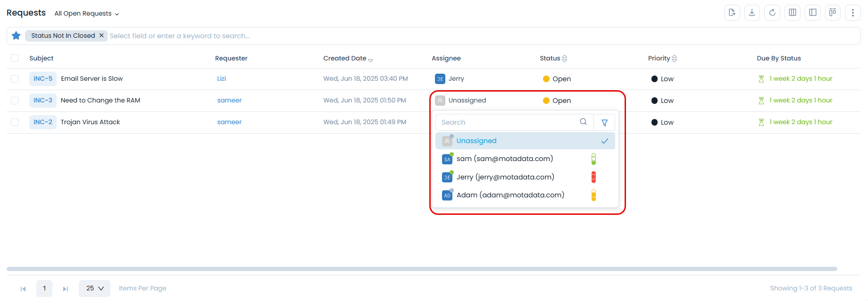Click the checkmark next to Unassigned
868x306 pixels.
point(604,141)
